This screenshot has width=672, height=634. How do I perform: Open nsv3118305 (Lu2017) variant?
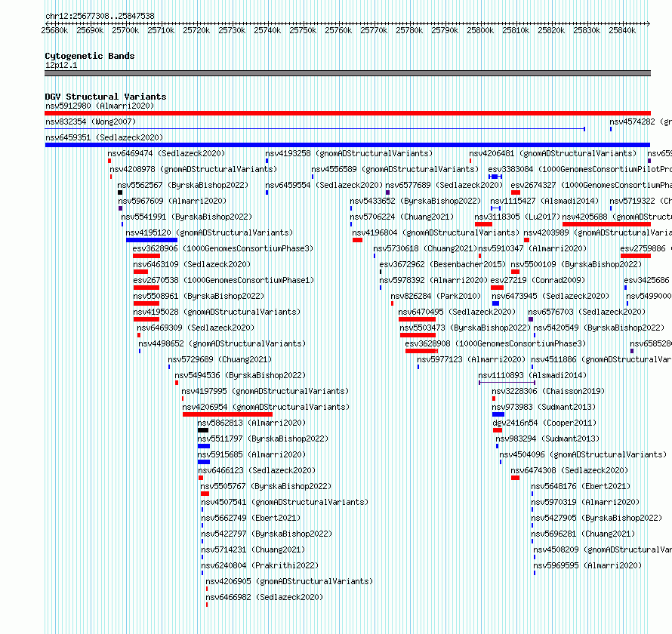coord(517,217)
